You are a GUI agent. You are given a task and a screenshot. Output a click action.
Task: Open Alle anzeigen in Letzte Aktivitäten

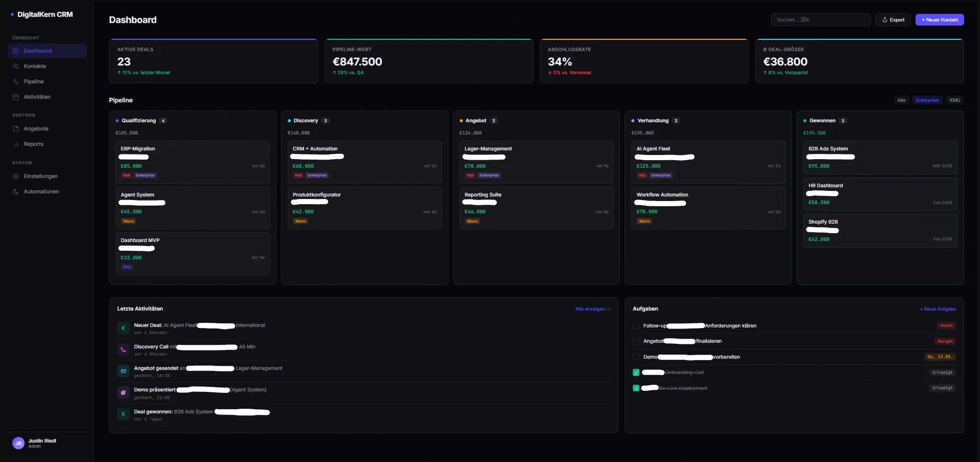pos(592,309)
